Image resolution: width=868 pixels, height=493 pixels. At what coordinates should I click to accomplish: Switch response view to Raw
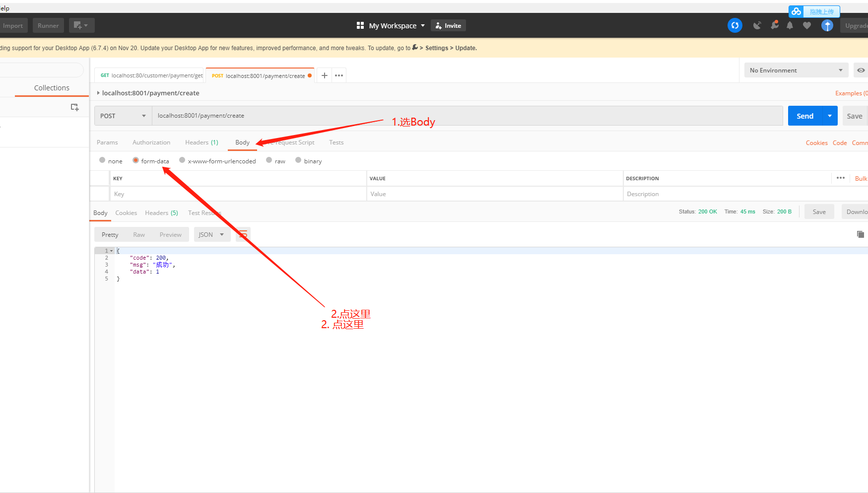click(139, 234)
